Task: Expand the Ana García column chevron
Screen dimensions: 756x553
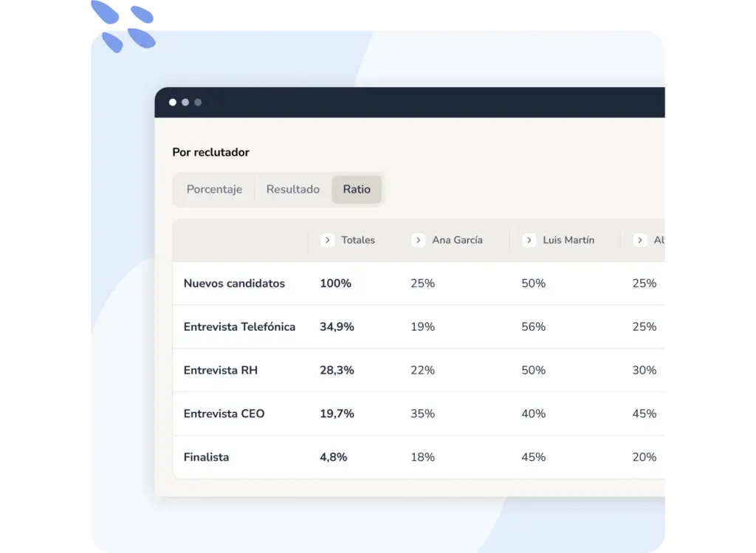Action: [x=418, y=240]
